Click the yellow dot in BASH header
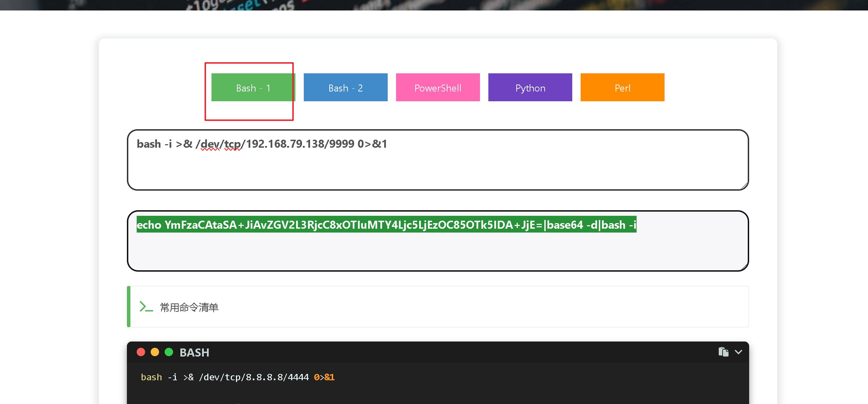Viewport: 868px width, 404px height. 155,352
